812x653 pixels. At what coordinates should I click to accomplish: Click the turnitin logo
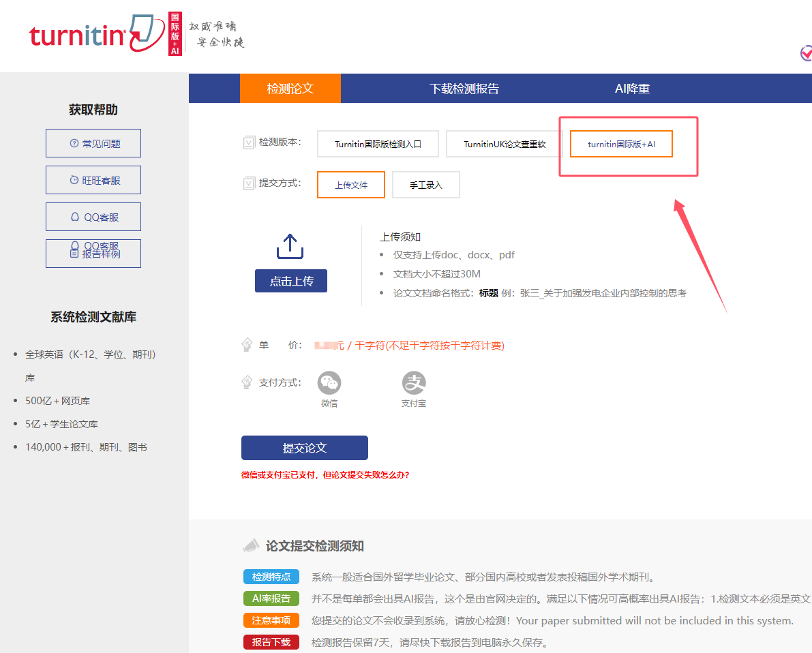97,33
